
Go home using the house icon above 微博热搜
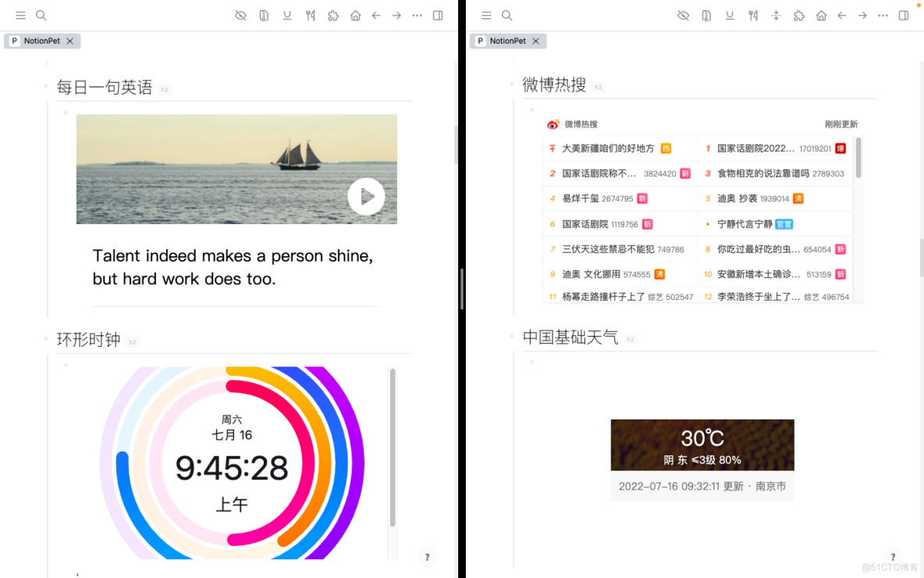click(821, 16)
